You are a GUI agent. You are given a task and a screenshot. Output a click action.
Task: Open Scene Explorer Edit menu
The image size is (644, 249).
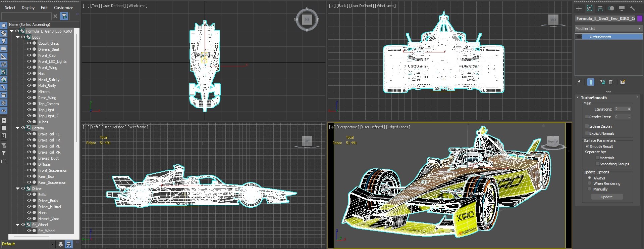tap(44, 8)
